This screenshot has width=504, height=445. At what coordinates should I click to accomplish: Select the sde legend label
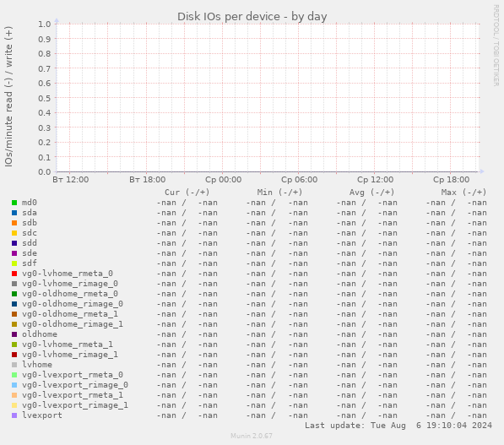tap(30, 253)
